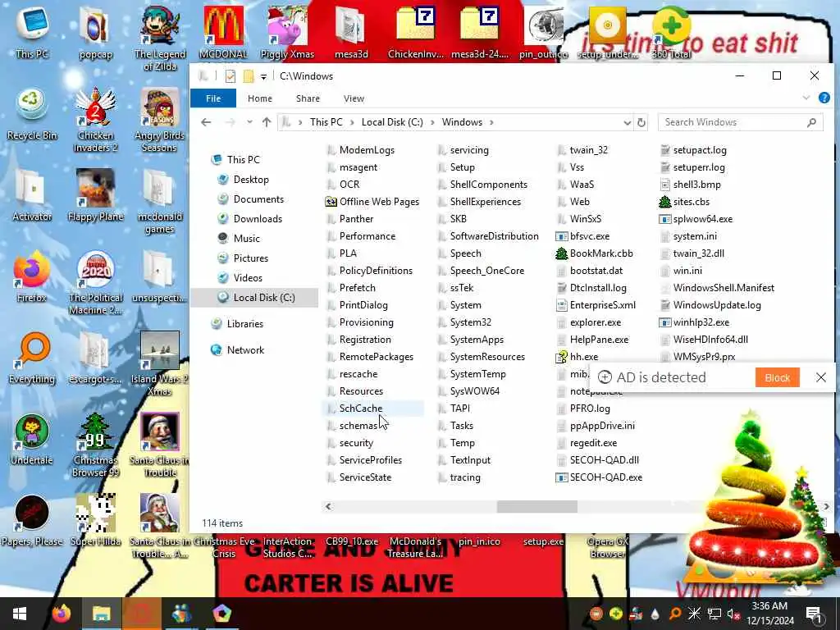Expand the chevron after Windows in breadcrumb
Screen dimensions: 840x630
pos(491,122)
